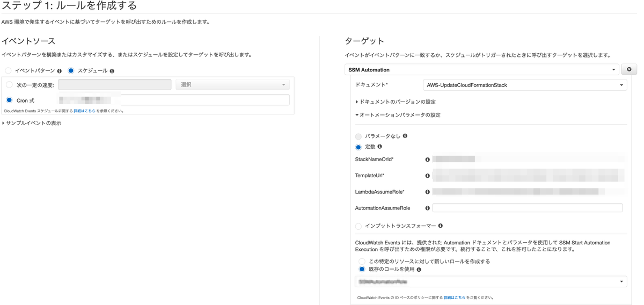Select the Cron 式 radio option
Viewport: 644px width, 305px height.
[x=9, y=100]
